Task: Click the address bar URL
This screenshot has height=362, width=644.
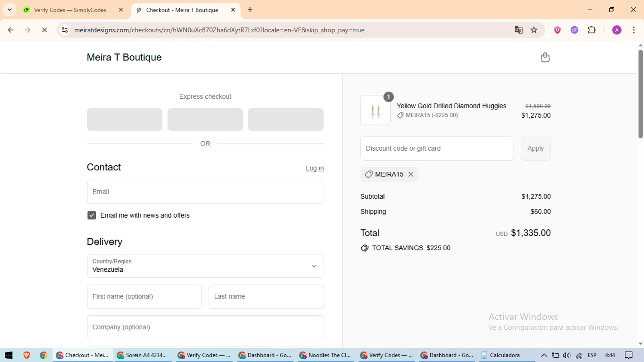Action: click(219, 30)
